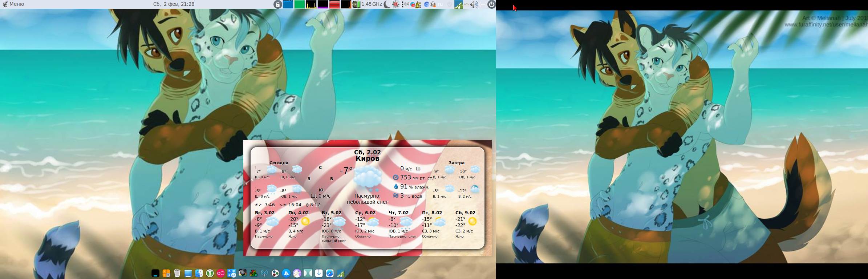The height and width of the screenshot is (279, 868).
Task: Open the orange spikes monitor graph applet
Action: pos(346,4)
